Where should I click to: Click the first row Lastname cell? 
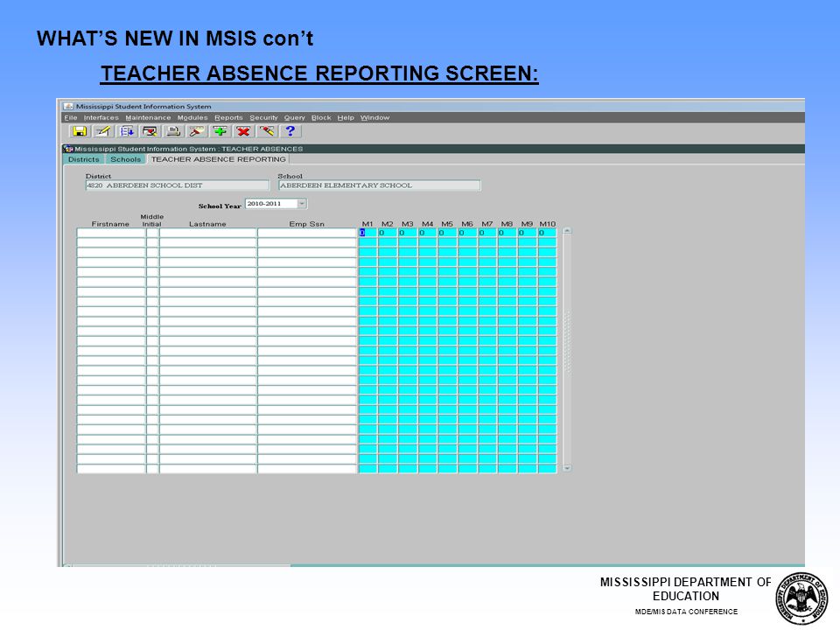[208, 233]
